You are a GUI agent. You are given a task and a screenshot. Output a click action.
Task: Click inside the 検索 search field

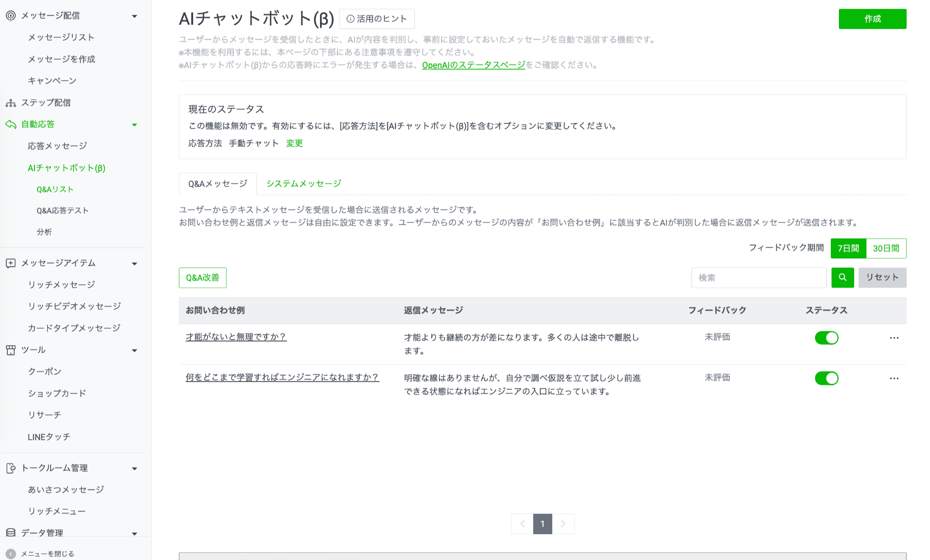point(758,278)
